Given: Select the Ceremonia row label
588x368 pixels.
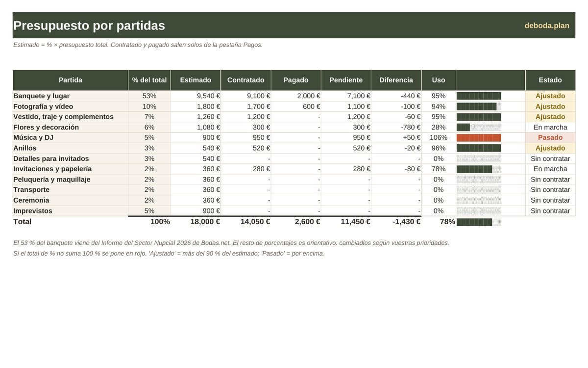Looking at the screenshot, I should coord(71,200).
